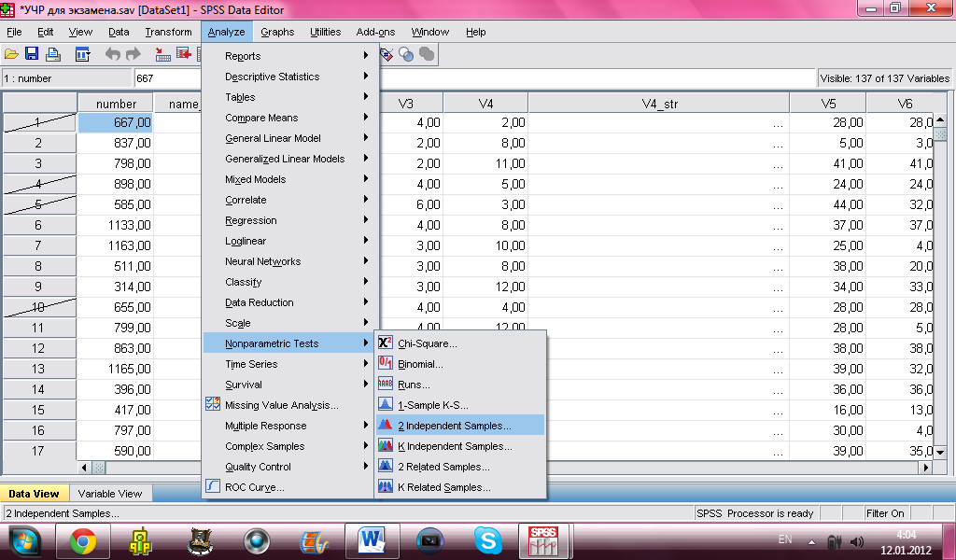Click the horizontal scrollbar left arrow
This screenshot has height=560, width=956.
(85, 468)
